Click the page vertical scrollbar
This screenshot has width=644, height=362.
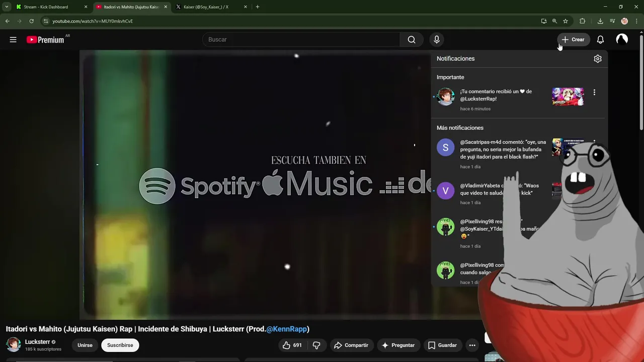point(641,83)
